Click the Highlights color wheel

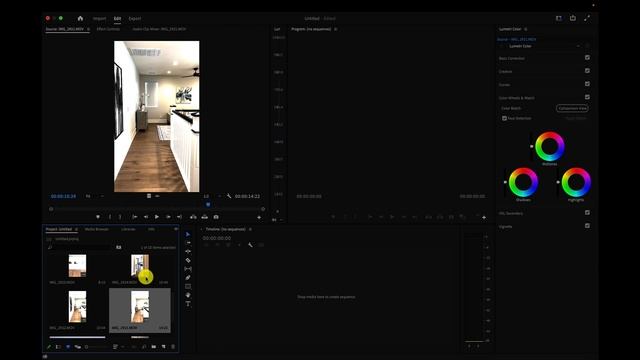pos(576,182)
